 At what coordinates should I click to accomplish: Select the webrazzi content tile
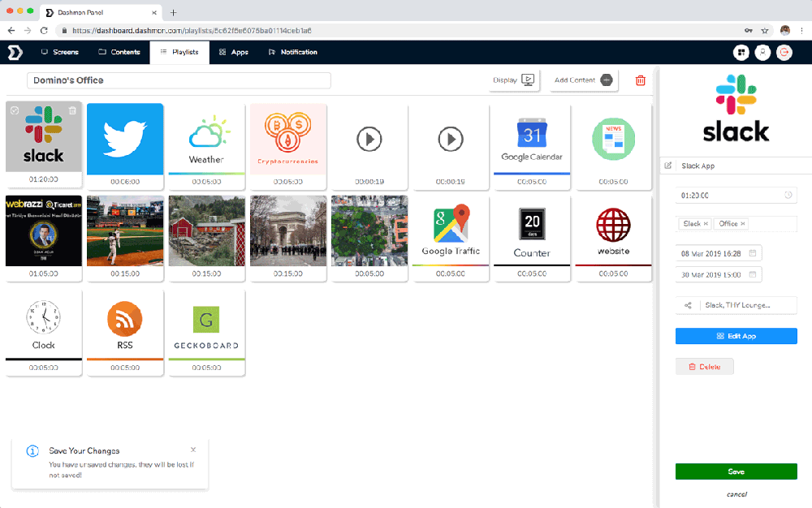[x=44, y=238]
